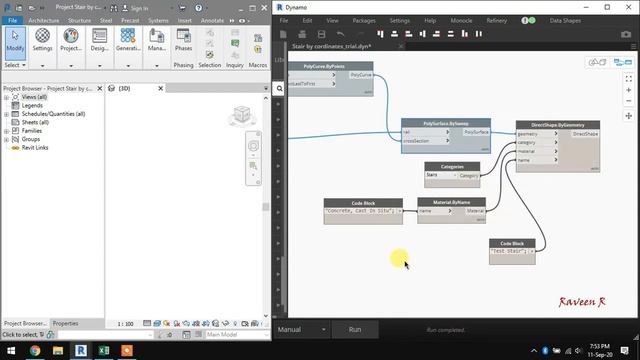Switch to Dynamo 3D background preview toggle
The height and width of the screenshot is (360, 640).
pos(597,62)
